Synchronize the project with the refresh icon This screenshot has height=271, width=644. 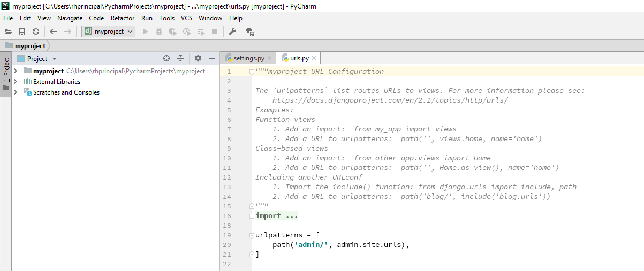35,32
